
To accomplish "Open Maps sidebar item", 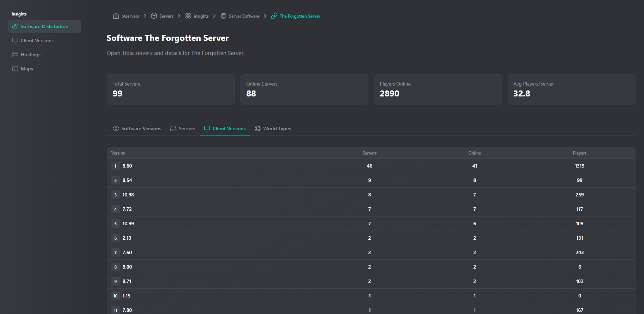I will [45, 69].
